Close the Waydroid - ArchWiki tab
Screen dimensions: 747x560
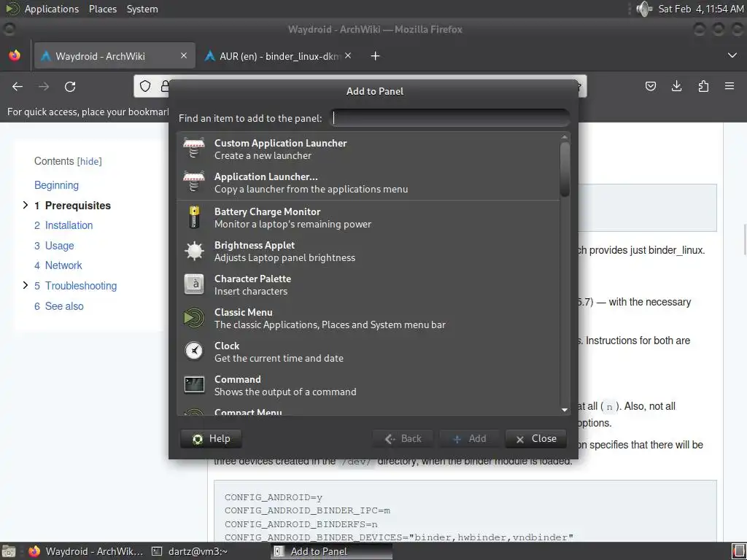[x=183, y=55]
